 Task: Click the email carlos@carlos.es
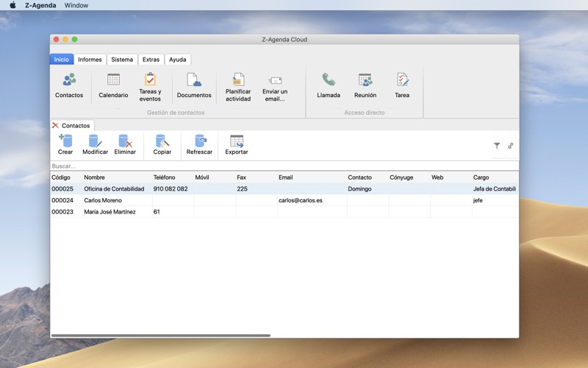coord(301,200)
